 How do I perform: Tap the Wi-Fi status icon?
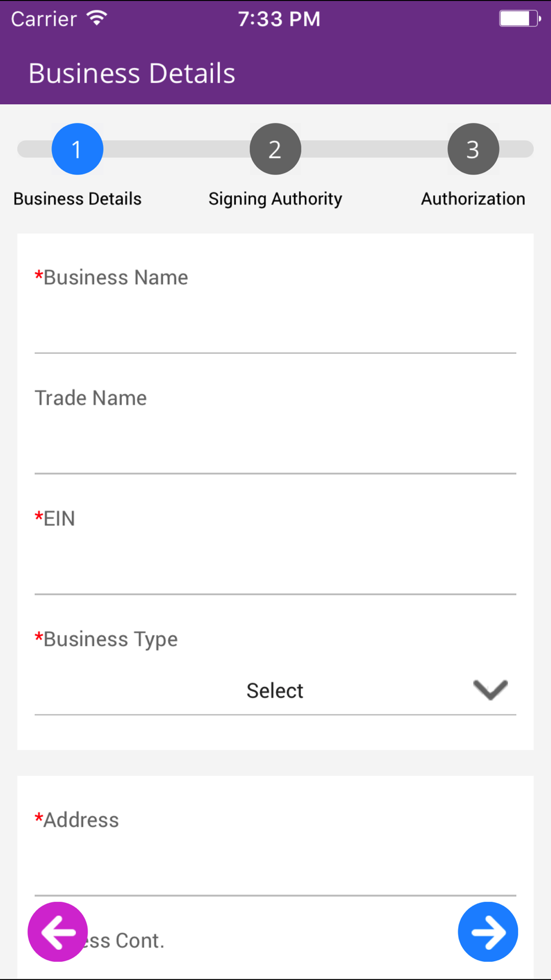click(x=97, y=18)
